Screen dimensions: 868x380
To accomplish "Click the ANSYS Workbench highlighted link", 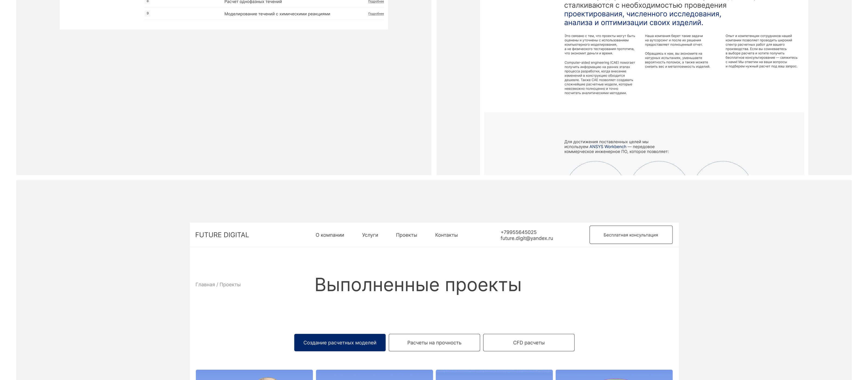I will (608, 147).
